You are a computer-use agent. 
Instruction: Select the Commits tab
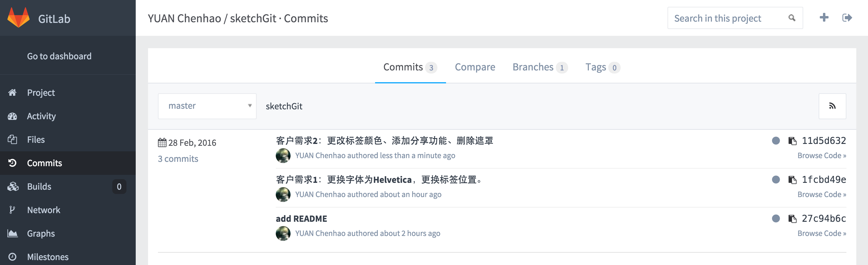pos(410,67)
